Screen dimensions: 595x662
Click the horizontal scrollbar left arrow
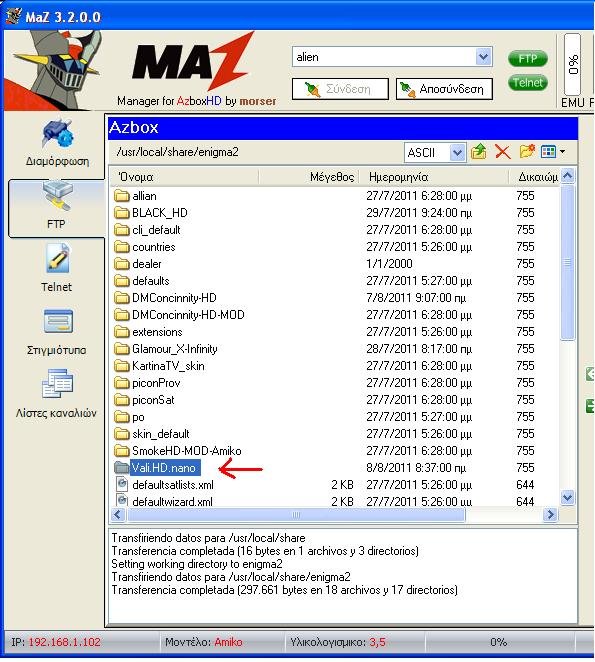click(118, 514)
